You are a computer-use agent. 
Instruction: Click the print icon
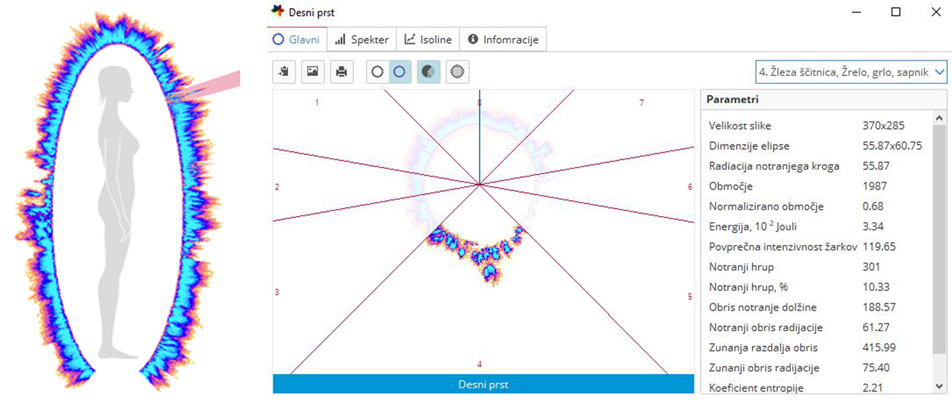point(342,72)
